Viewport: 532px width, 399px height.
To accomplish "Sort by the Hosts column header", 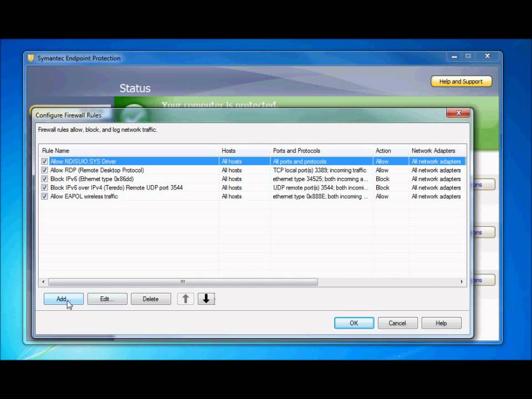I will [x=244, y=151].
